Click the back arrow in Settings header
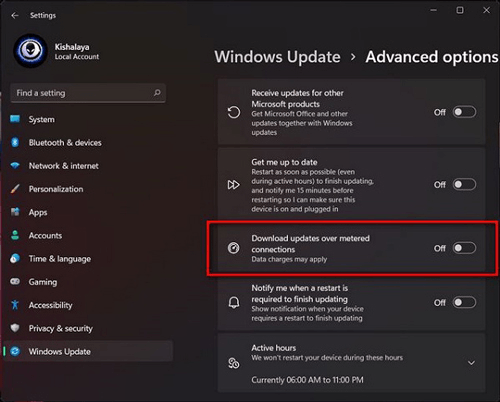 [15, 16]
